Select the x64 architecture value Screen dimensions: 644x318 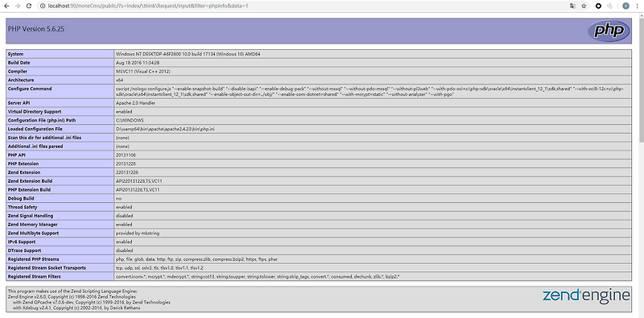pos(119,81)
